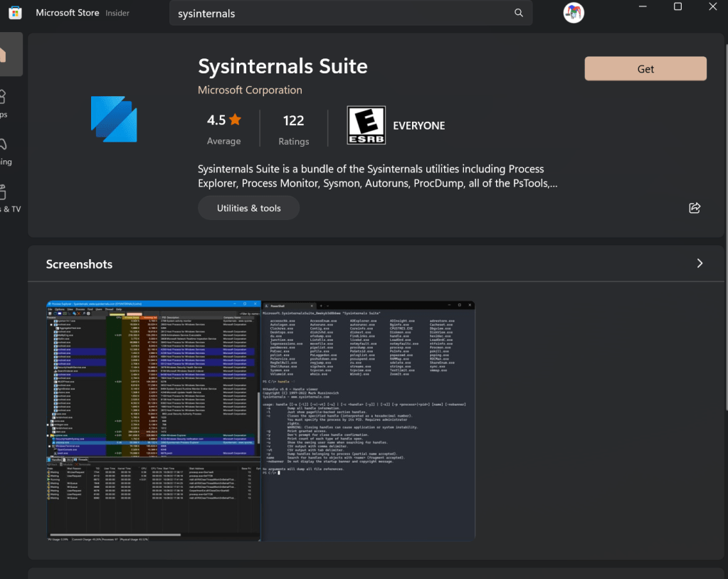Share the Sysinternals Suite page
Image resolution: width=728 pixels, height=579 pixels.
click(x=695, y=208)
